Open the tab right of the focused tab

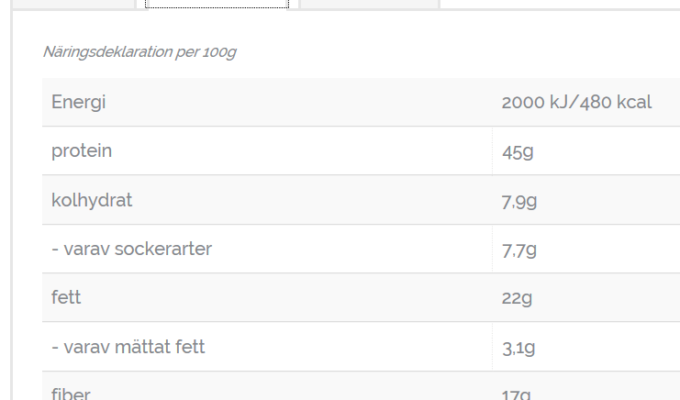click(x=369, y=4)
